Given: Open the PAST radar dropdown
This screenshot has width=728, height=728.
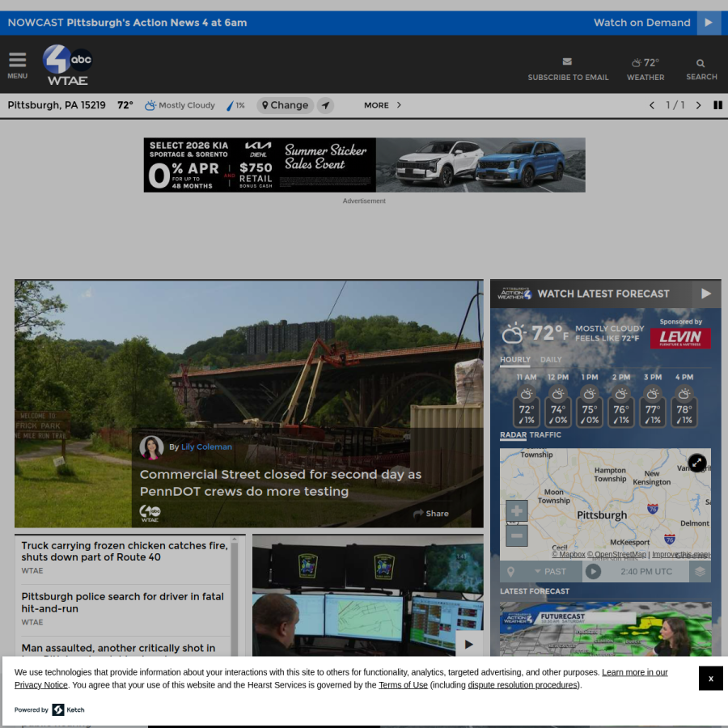Looking at the screenshot, I should click(550, 572).
